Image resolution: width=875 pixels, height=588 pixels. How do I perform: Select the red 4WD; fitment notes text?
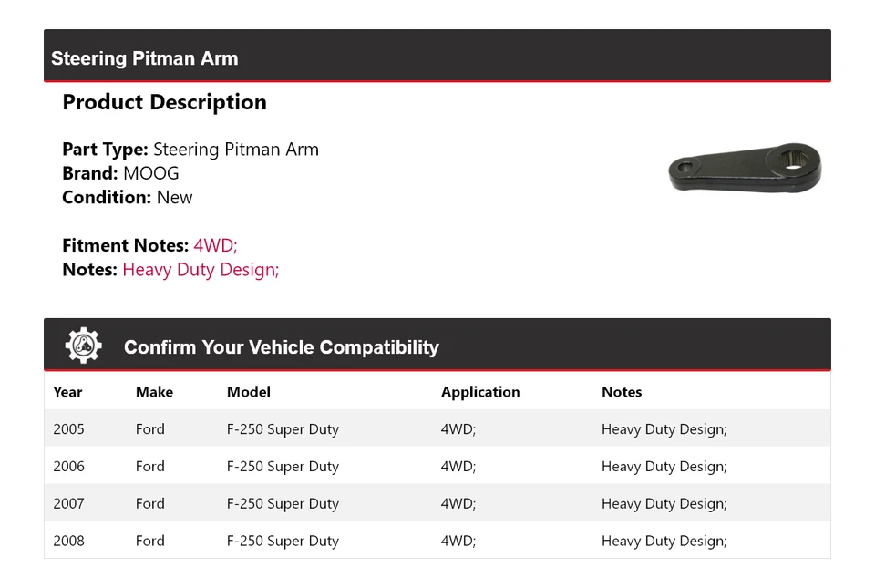215,245
